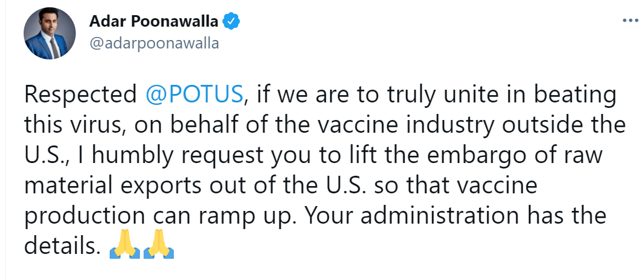Open the @POTUS mention link
The height and width of the screenshot is (280, 644).
pos(194,94)
